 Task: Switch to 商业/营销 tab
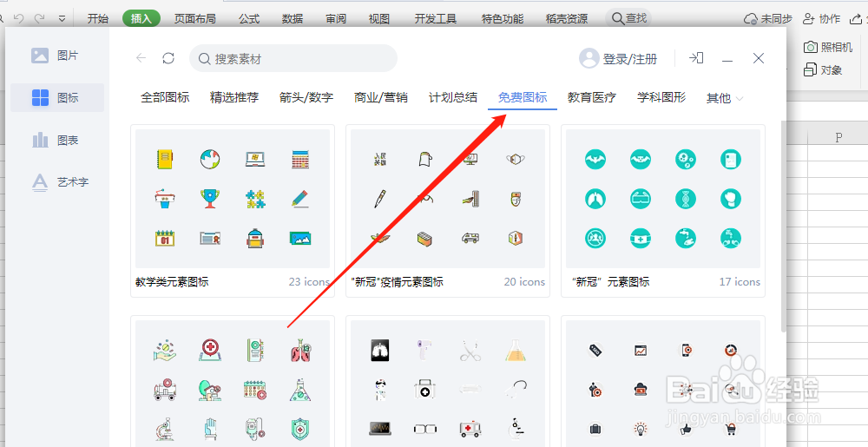pos(381,97)
